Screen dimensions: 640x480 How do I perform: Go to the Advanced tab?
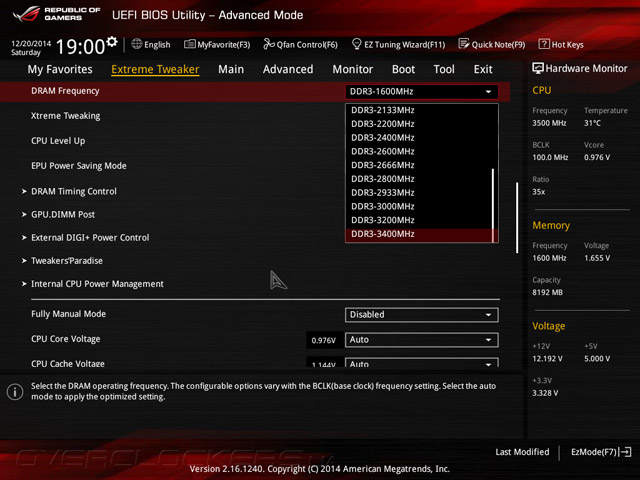[288, 69]
